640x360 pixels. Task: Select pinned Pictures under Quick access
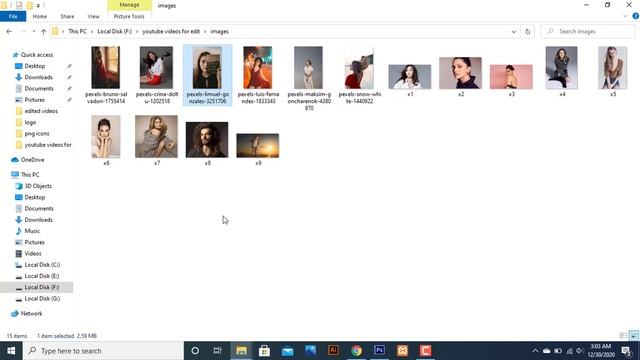coord(35,100)
